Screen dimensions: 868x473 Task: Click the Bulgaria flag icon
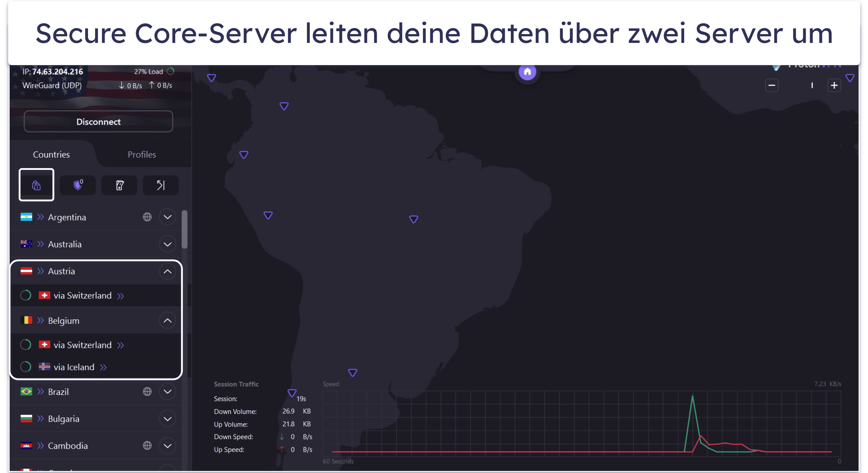(x=26, y=419)
